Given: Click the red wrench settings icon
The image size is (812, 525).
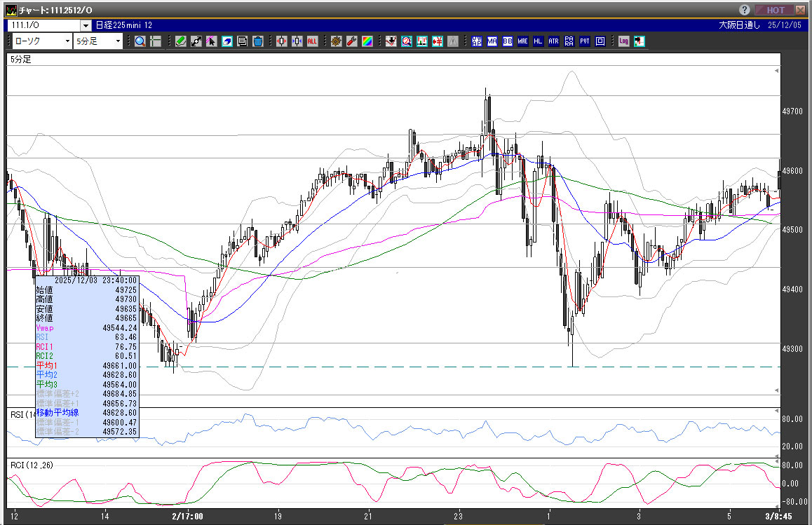Looking at the screenshot, I should (351, 41).
